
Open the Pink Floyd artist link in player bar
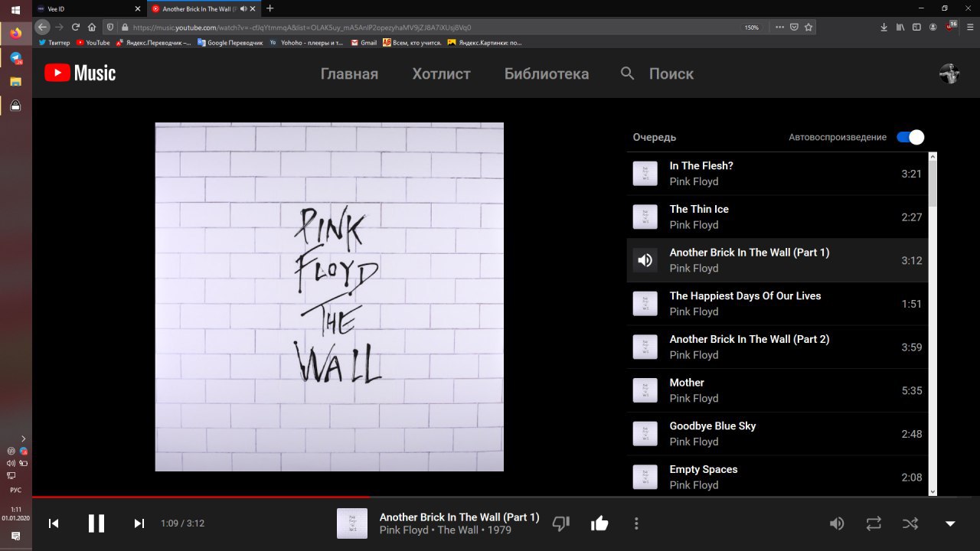[406, 530]
